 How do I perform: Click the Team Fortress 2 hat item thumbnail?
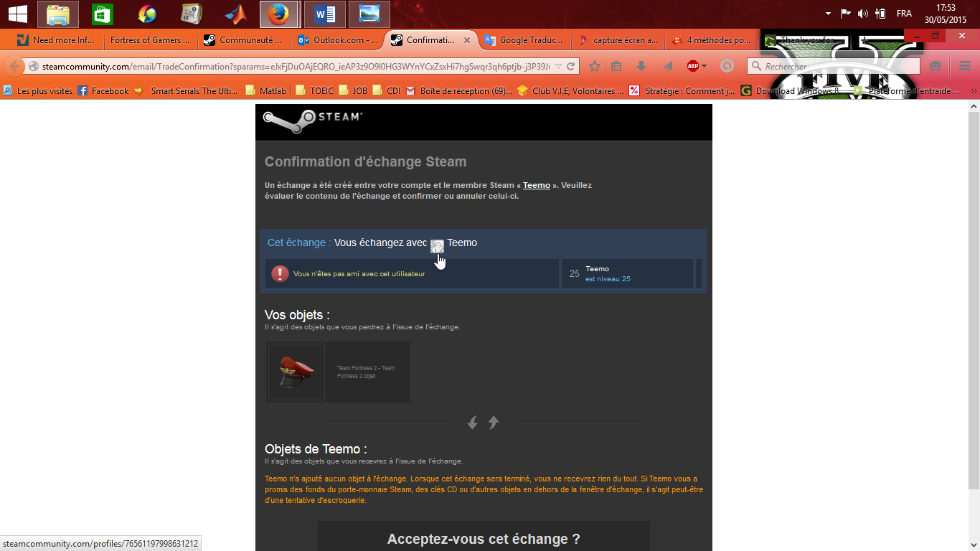click(x=296, y=372)
